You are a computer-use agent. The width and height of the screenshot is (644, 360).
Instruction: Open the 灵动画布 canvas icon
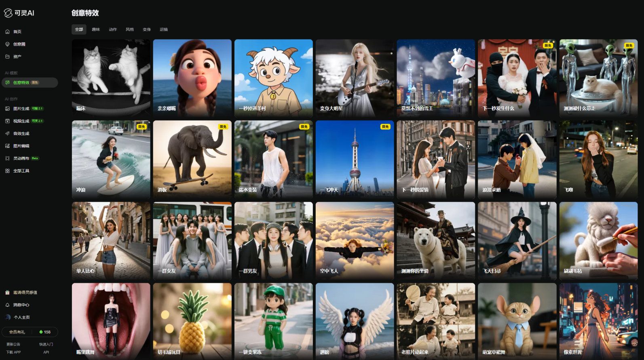coord(7,158)
